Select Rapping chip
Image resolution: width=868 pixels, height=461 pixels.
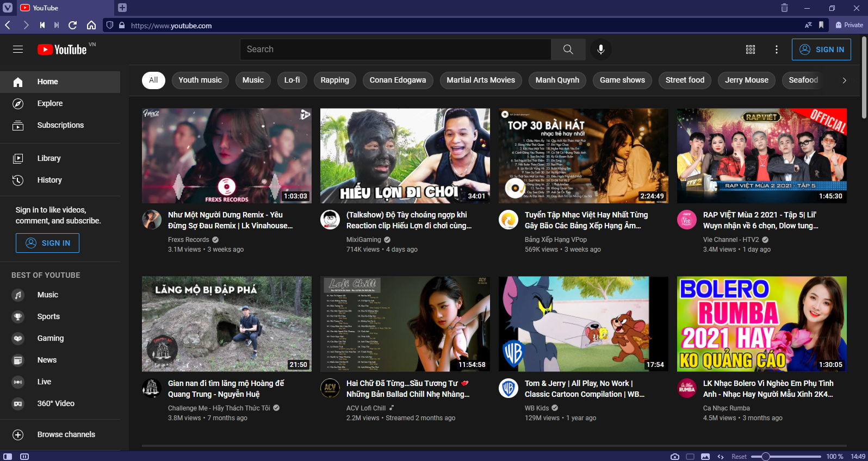tap(335, 80)
